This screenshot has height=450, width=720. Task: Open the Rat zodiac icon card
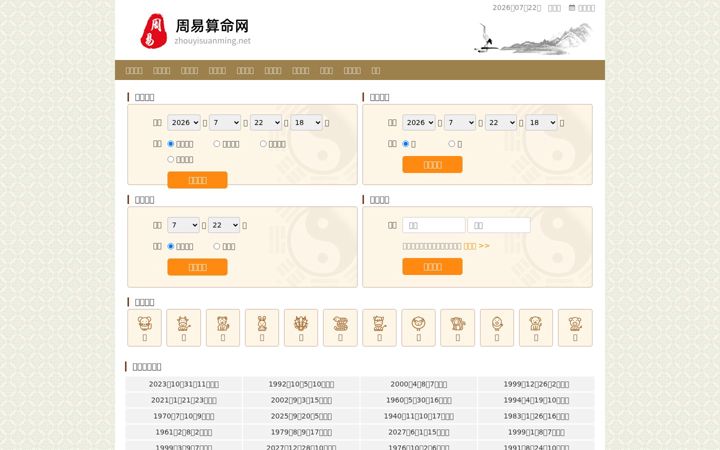pyautogui.click(x=144, y=328)
